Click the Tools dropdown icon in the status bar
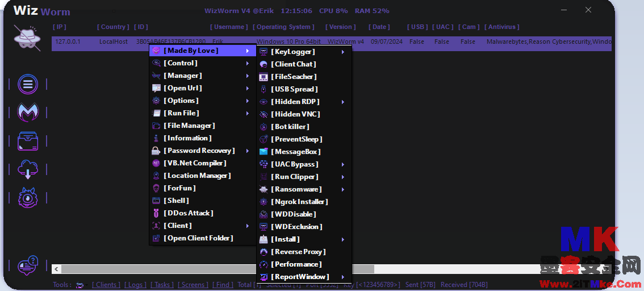The width and height of the screenshot is (644, 291). pos(81,285)
